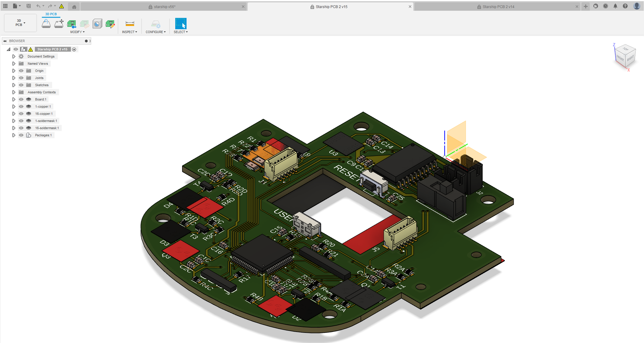Viewport: 644px width, 343px height.
Task: Open the Appearance tool in the Modify group
Action: pyautogui.click(x=97, y=24)
